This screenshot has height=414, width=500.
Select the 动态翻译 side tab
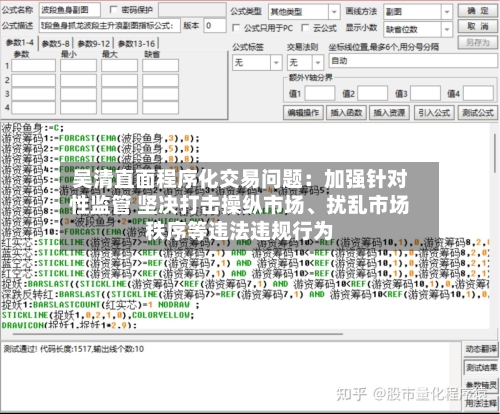(x=481, y=349)
